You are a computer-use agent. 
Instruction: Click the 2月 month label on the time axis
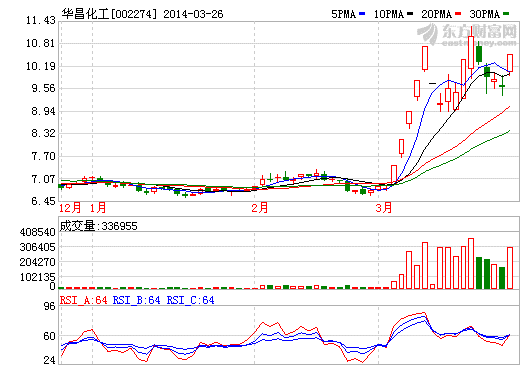(260, 208)
